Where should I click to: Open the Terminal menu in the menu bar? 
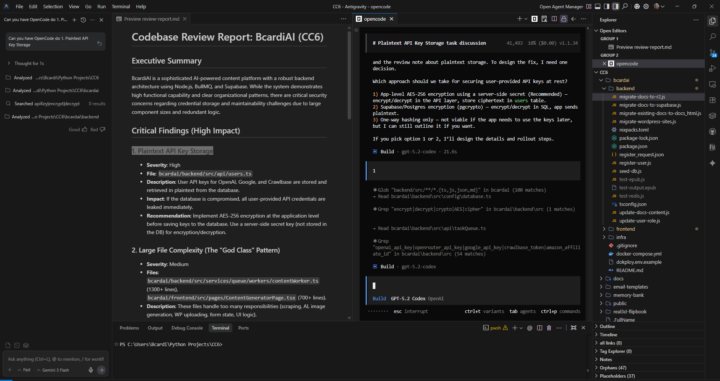120,6
